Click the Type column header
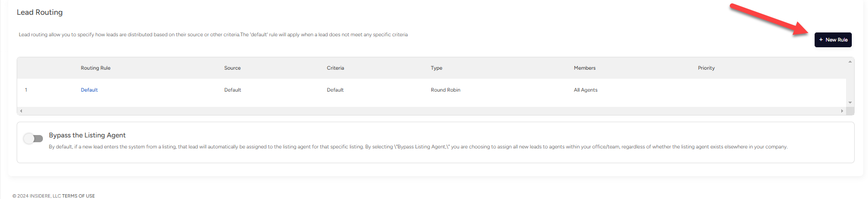Viewport: 868px width, 199px height. click(x=436, y=68)
